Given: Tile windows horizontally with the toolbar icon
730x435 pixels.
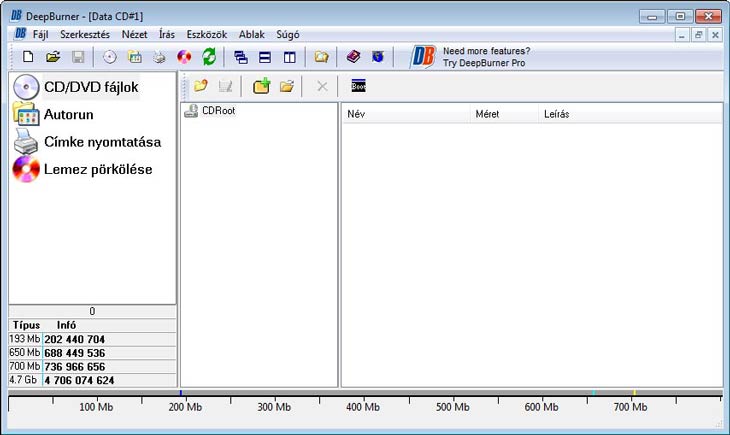Looking at the screenshot, I should tap(265, 57).
